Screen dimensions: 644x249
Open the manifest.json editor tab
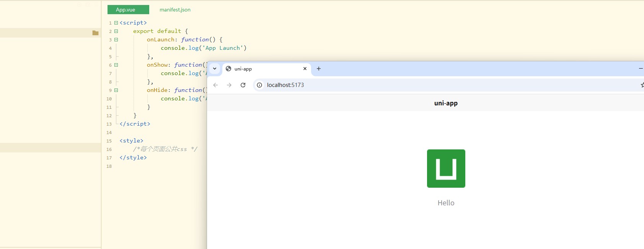tap(175, 10)
